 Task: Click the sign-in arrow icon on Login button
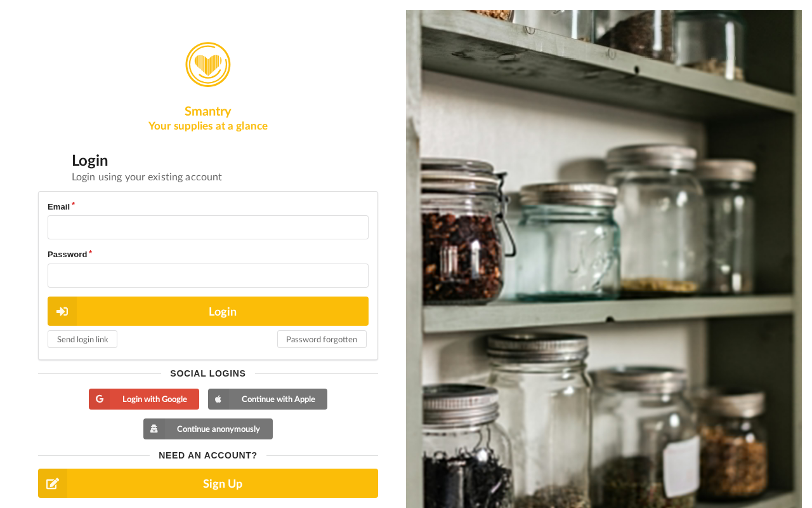coord(62,311)
